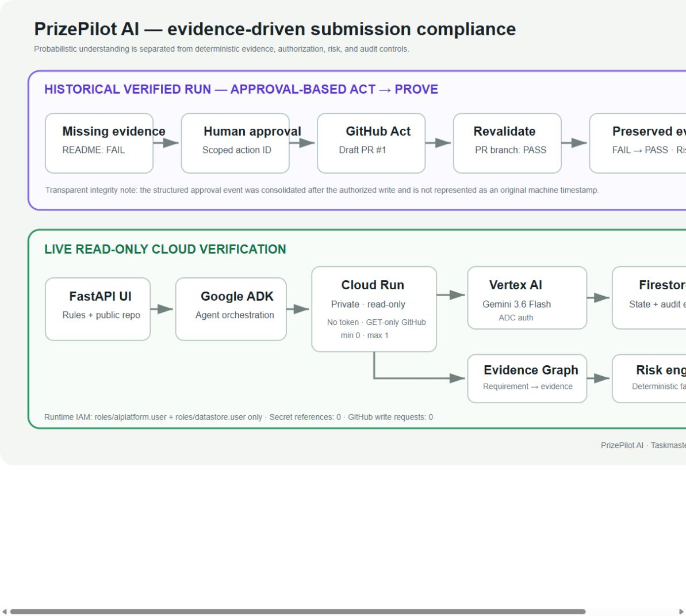Select the Revalidate node

(x=507, y=143)
